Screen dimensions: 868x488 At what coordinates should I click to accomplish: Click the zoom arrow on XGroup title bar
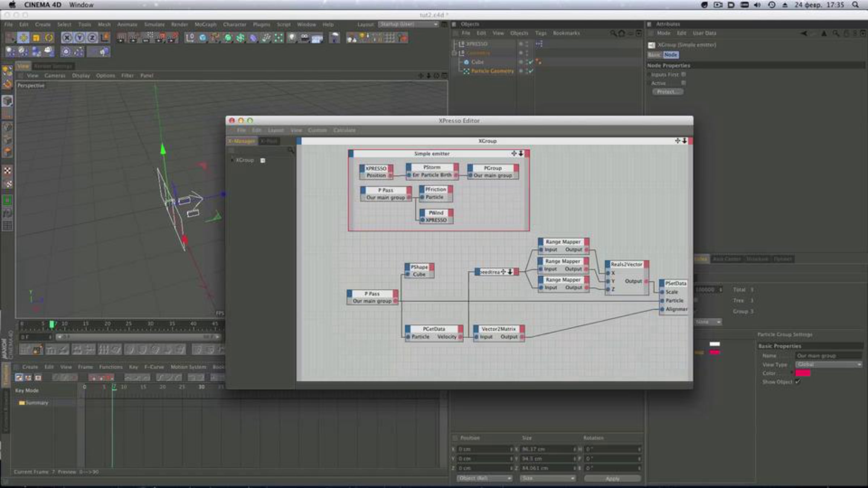pyautogui.click(x=685, y=141)
